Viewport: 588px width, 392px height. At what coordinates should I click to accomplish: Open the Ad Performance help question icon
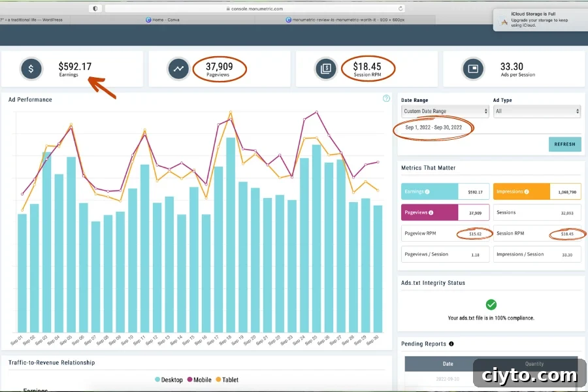tap(386, 99)
